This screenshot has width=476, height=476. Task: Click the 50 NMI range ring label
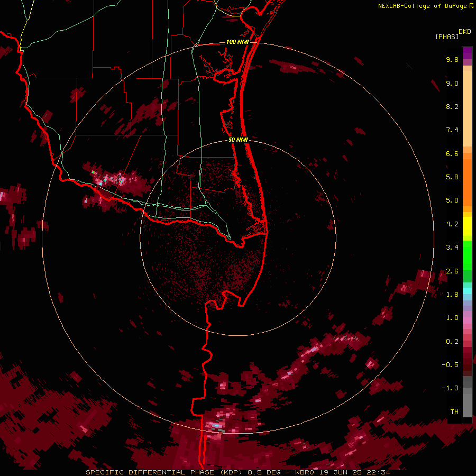point(239,140)
